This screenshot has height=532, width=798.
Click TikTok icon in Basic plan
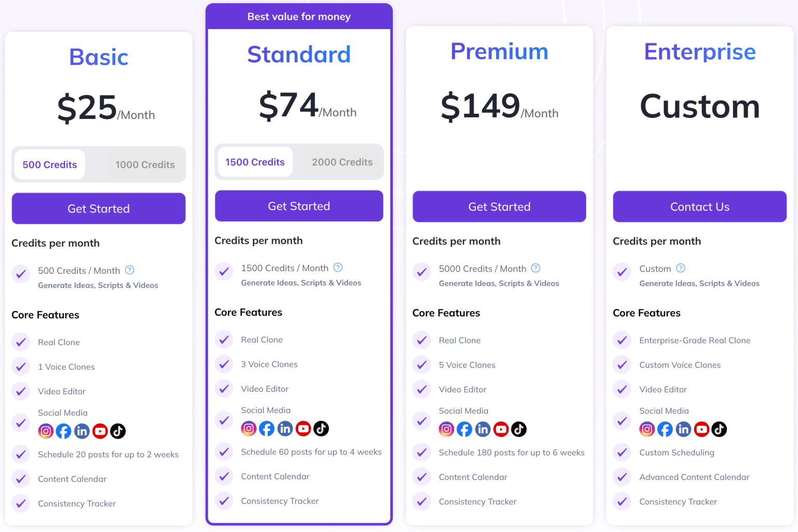coord(118,431)
